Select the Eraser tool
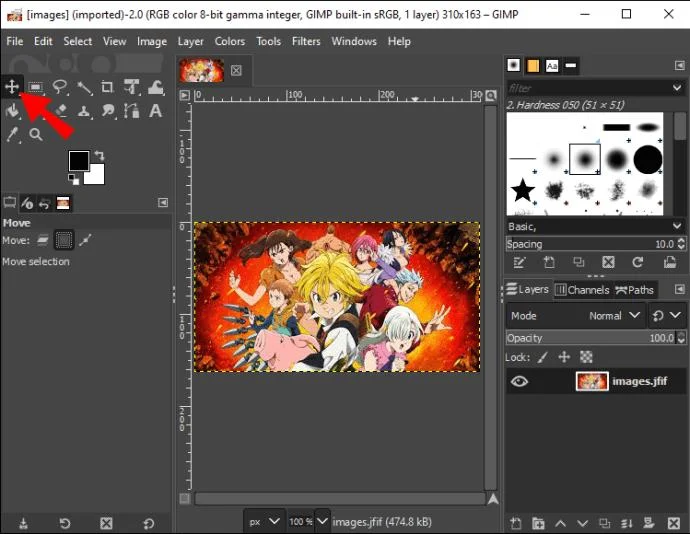 [x=61, y=111]
